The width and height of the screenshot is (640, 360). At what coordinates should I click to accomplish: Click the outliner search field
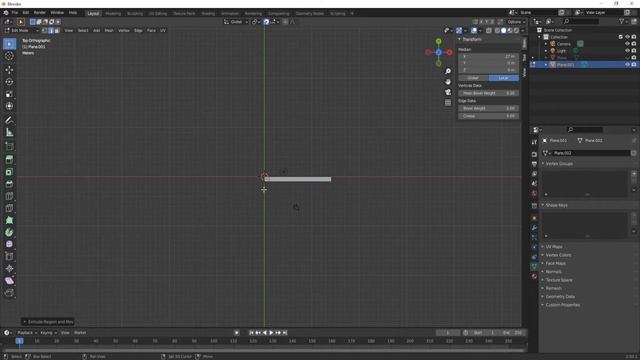tap(580, 21)
